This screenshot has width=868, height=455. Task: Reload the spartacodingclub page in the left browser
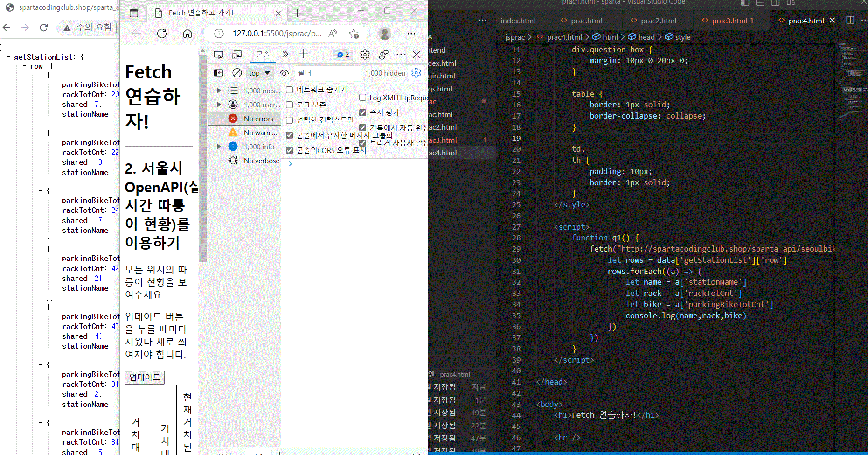click(x=44, y=28)
